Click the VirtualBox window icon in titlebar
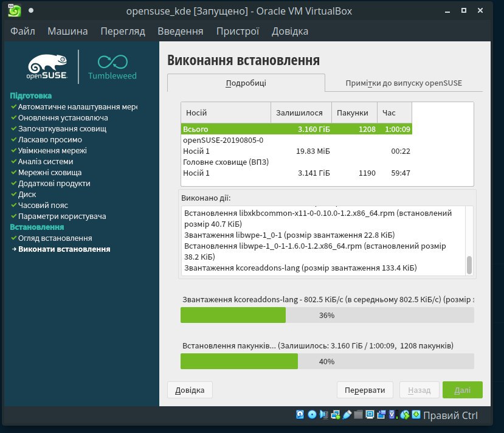 (15, 10)
